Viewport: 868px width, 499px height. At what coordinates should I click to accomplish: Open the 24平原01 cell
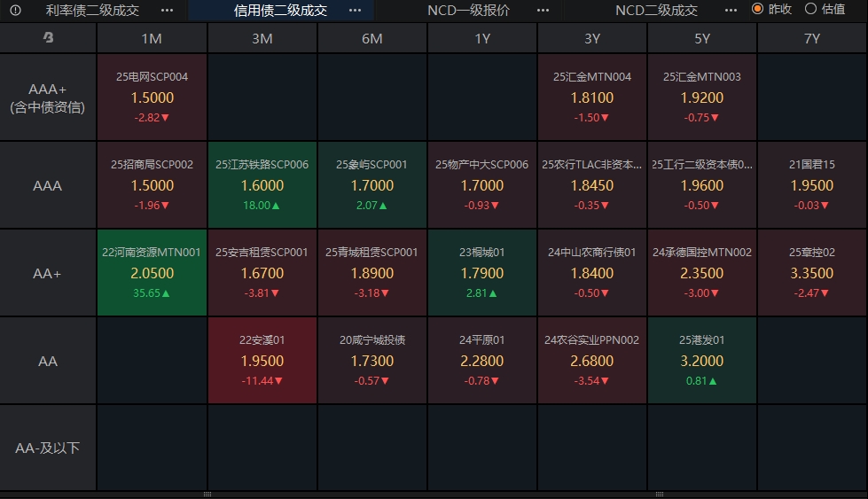coord(482,360)
